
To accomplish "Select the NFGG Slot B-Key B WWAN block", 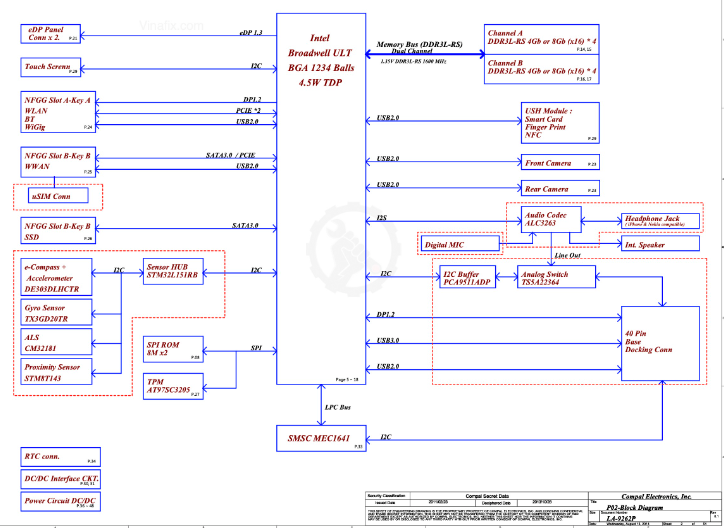I will coord(58,162).
